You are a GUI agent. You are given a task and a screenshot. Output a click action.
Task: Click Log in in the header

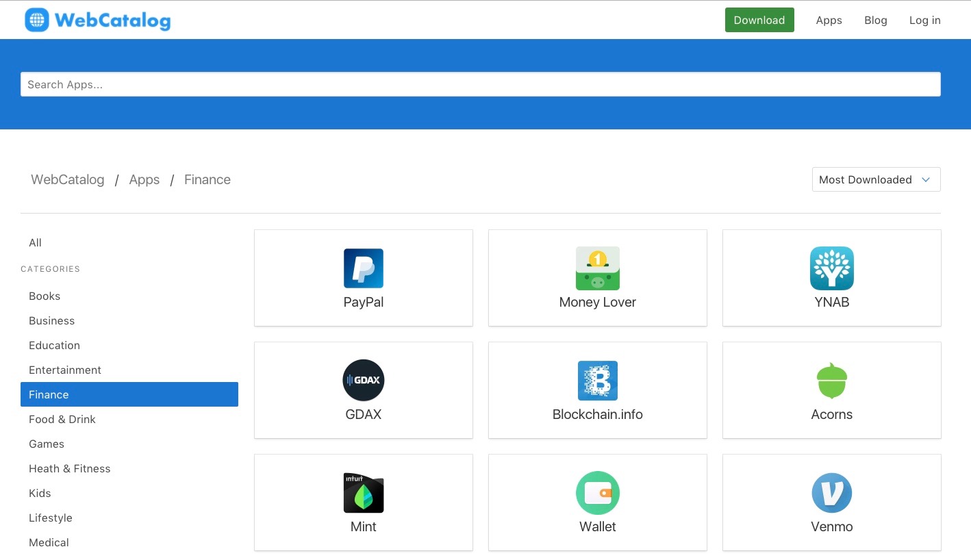click(924, 21)
